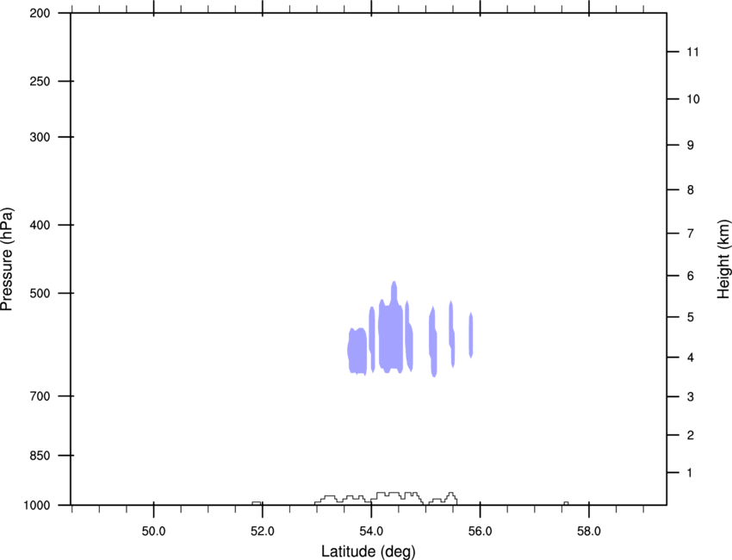This screenshot has width=732, height=560.
Task: Click the "Latitude (deg)" axis title
Action: 369,551
